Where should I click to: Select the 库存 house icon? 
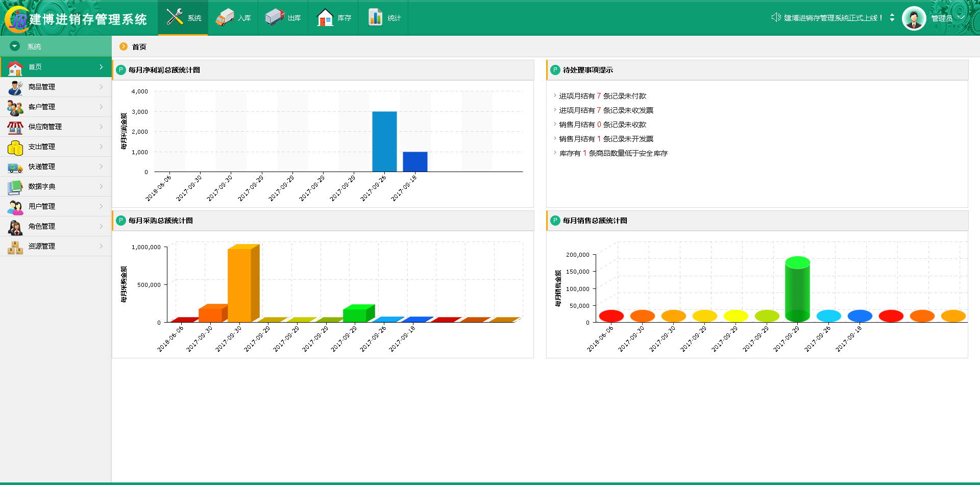click(x=325, y=17)
